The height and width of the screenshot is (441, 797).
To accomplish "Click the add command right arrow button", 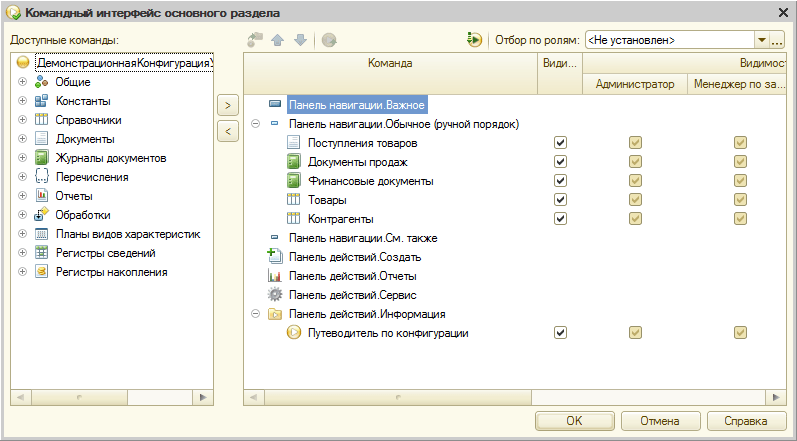I will click(228, 106).
